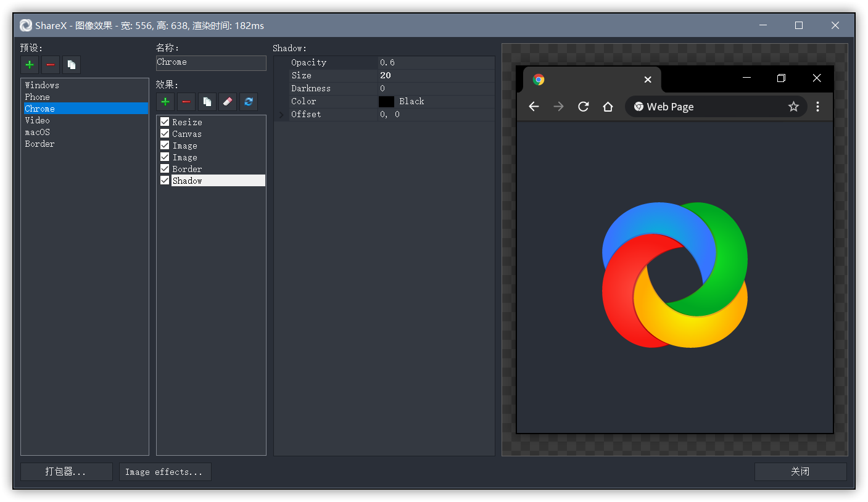The height and width of the screenshot is (502, 868).
Task: Refresh the preview with the blue arrows icon
Action: (x=249, y=102)
